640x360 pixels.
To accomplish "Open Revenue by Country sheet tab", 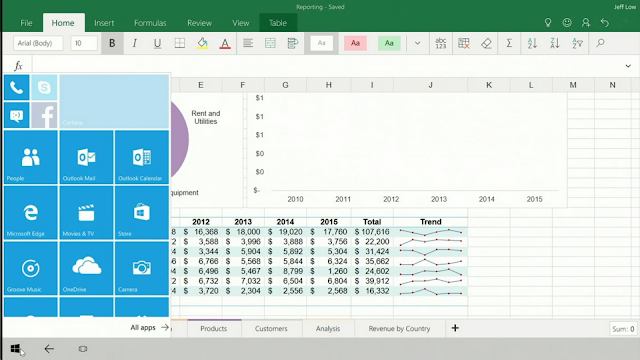I will (399, 329).
